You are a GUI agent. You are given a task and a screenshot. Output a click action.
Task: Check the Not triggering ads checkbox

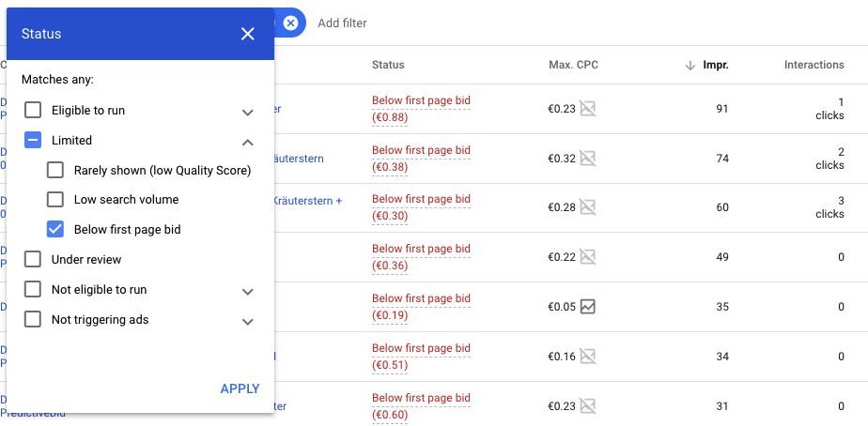coord(33,319)
